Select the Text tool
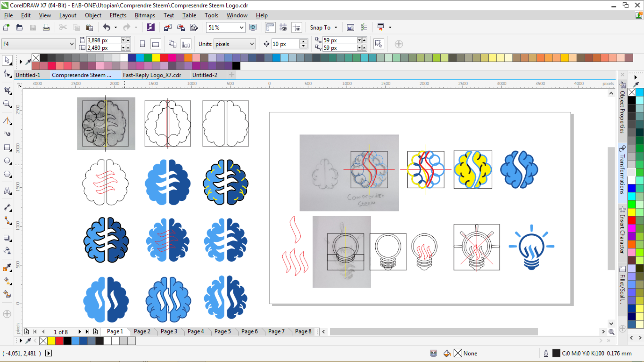The image size is (644, 362). click(7, 190)
